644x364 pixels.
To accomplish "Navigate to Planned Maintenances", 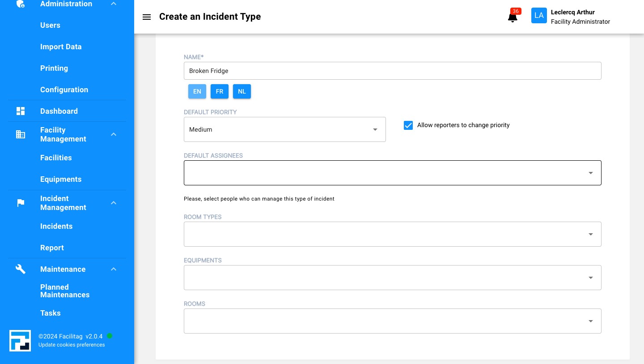I will click(x=65, y=291).
